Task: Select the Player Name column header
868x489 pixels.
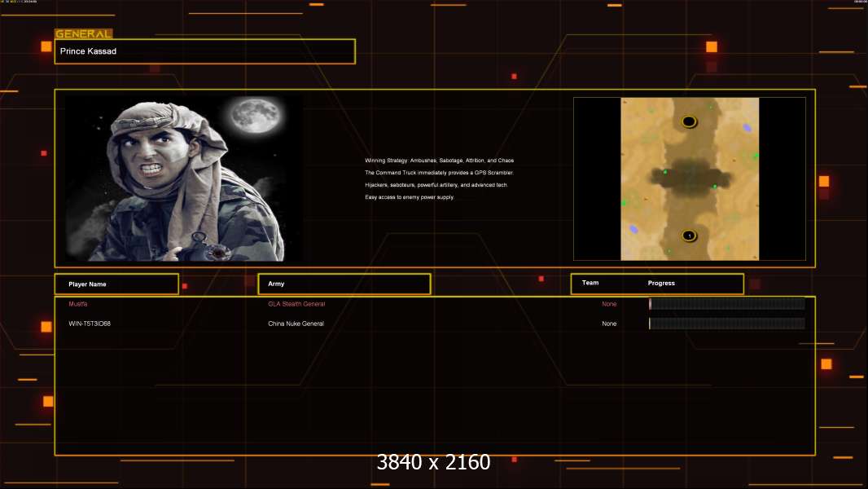Action: coord(87,284)
